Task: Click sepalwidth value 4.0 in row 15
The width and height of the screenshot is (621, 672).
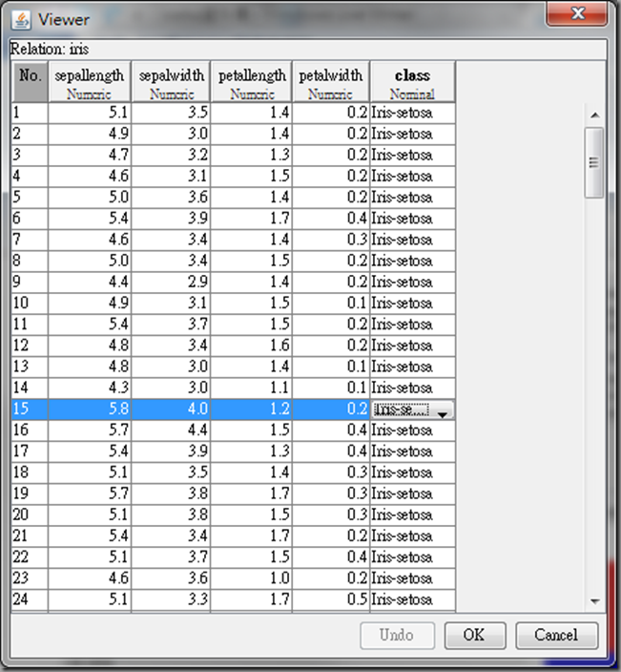Action: (171, 409)
